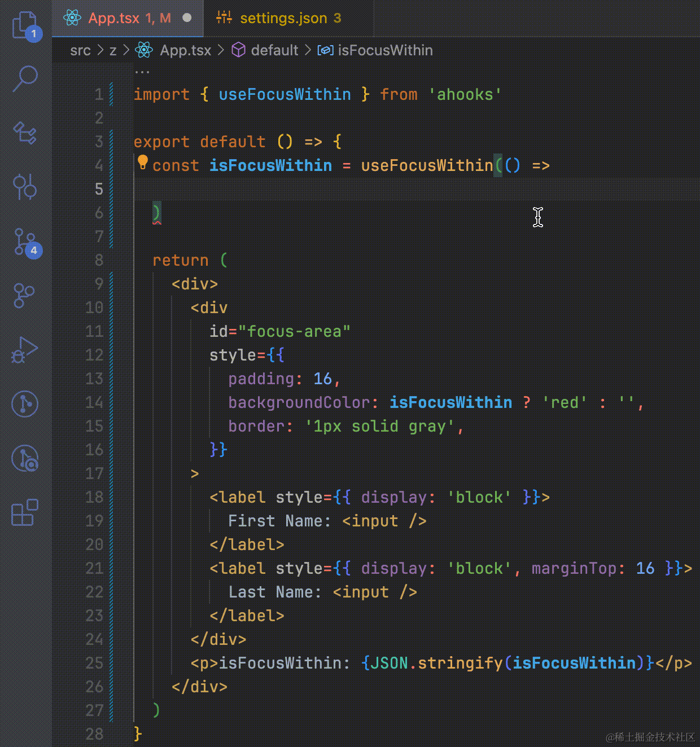Click line number 8 in the gutter
700x747 pixels.
click(x=99, y=260)
